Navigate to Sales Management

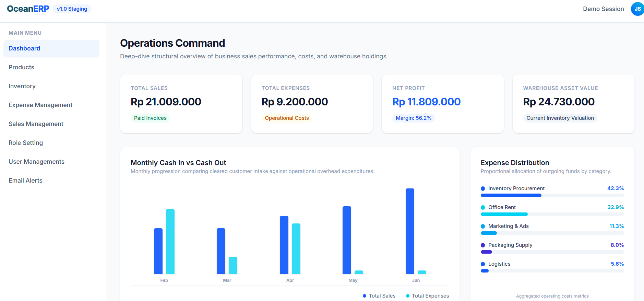[x=51, y=124]
